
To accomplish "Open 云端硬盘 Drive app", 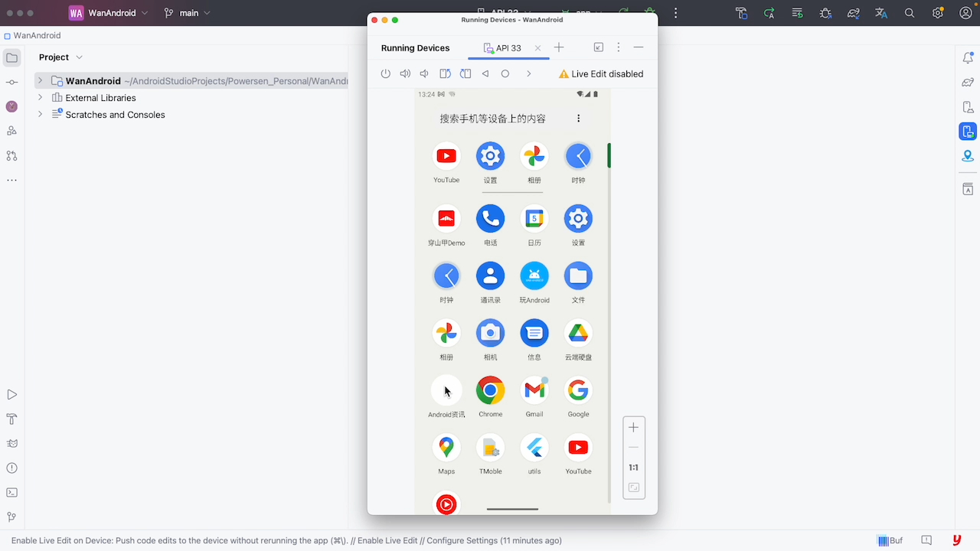I will [x=578, y=340].
